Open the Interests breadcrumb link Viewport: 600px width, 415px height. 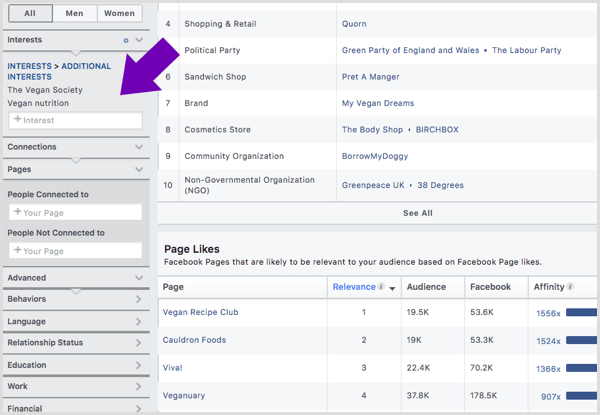coord(29,66)
